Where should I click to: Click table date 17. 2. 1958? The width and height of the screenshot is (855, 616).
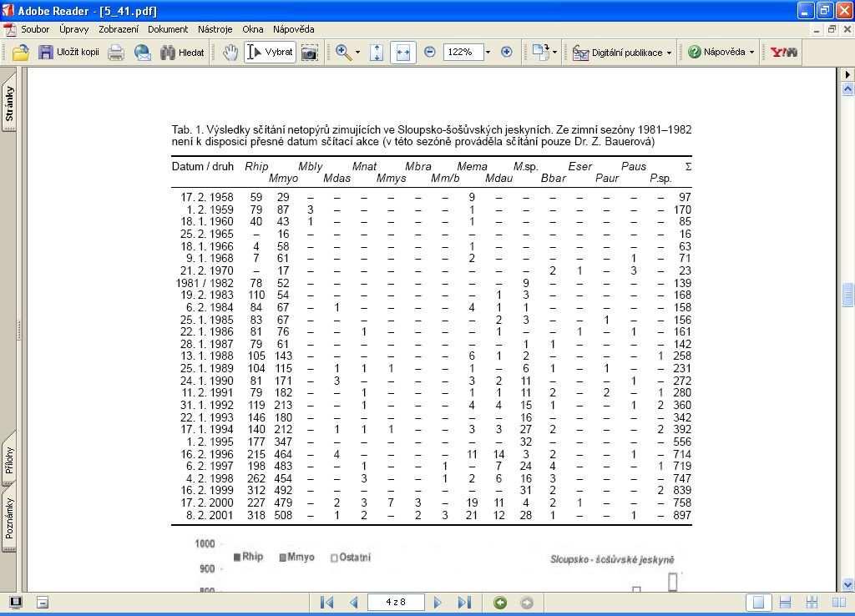[207, 197]
